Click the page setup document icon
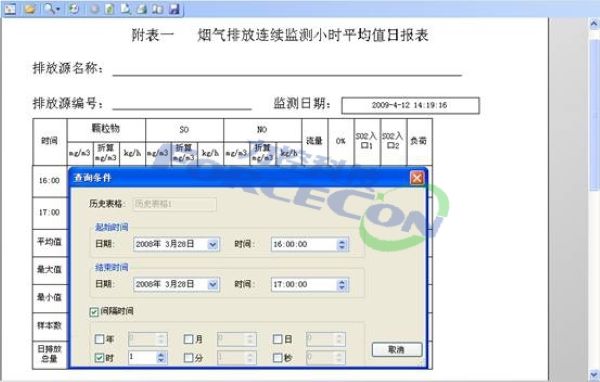 pos(126,9)
